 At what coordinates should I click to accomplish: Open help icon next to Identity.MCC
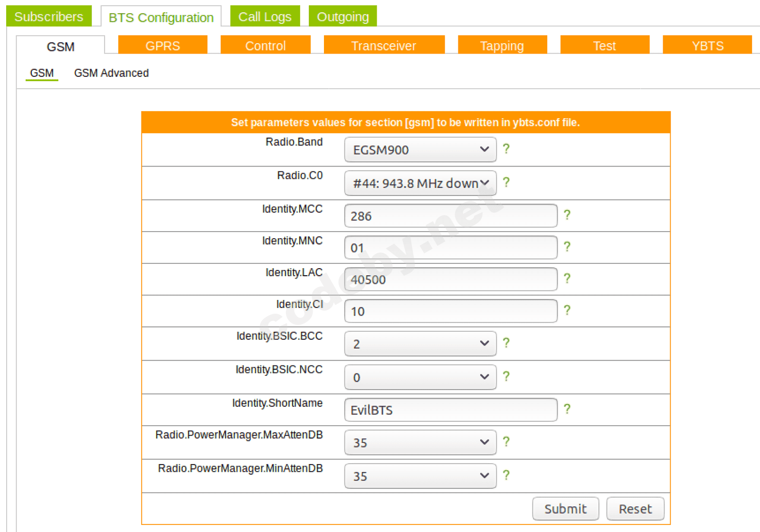[x=567, y=215]
